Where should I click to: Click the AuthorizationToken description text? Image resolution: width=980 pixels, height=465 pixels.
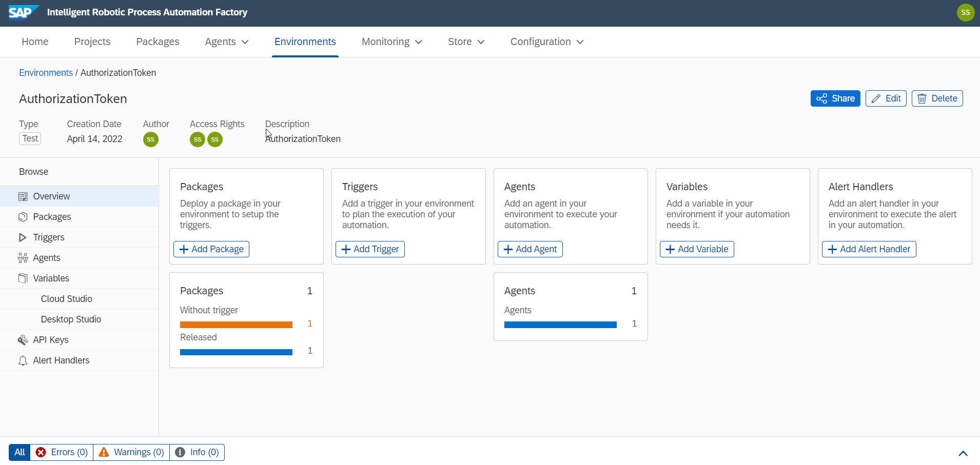point(303,139)
